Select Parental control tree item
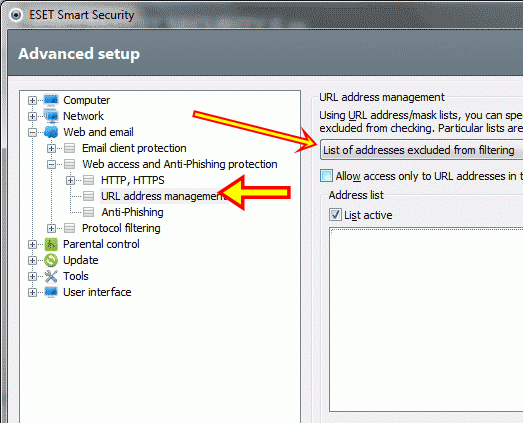 click(x=101, y=244)
